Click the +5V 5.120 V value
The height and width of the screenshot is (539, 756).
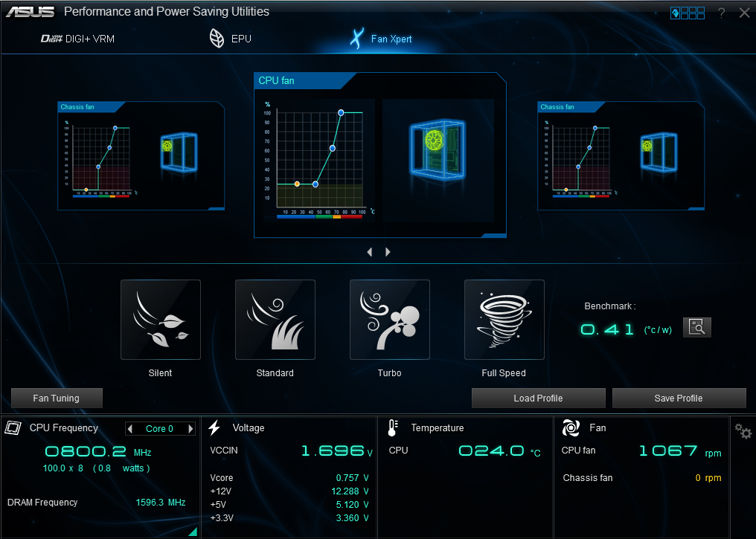(353, 505)
